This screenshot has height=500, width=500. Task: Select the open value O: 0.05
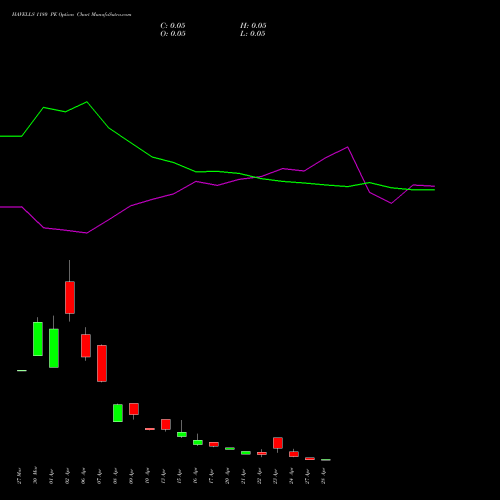click(x=173, y=34)
